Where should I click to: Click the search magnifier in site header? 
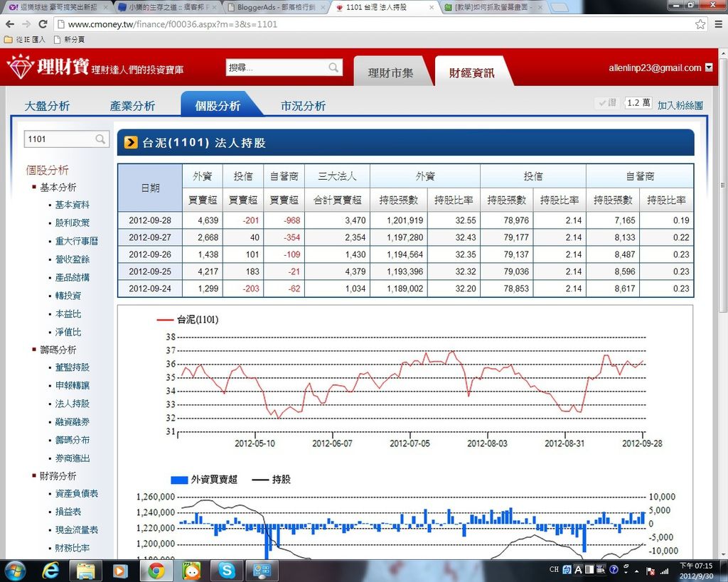tap(333, 68)
